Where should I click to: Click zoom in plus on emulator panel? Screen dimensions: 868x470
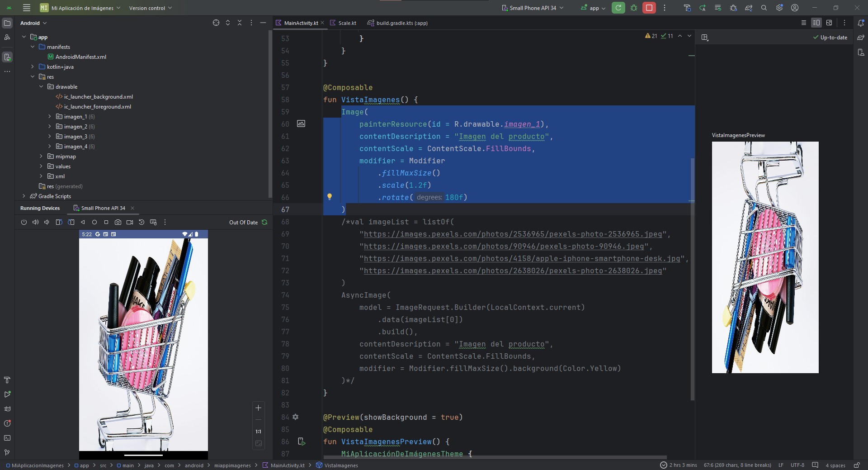click(x=258, y=408)
